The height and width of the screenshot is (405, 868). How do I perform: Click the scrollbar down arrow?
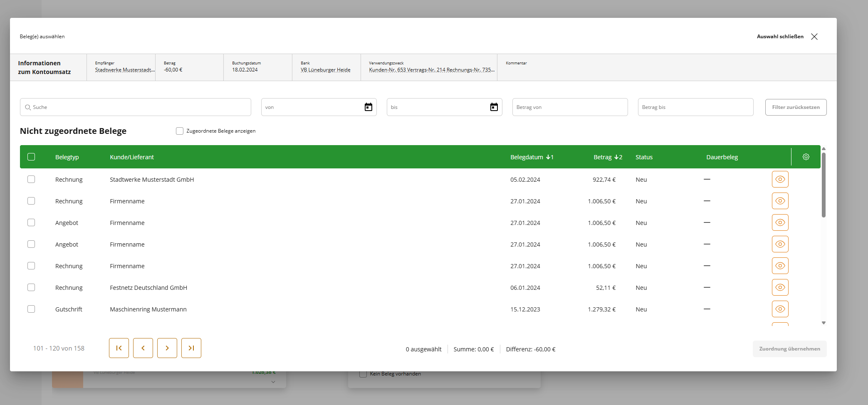(x=823, y=323)
